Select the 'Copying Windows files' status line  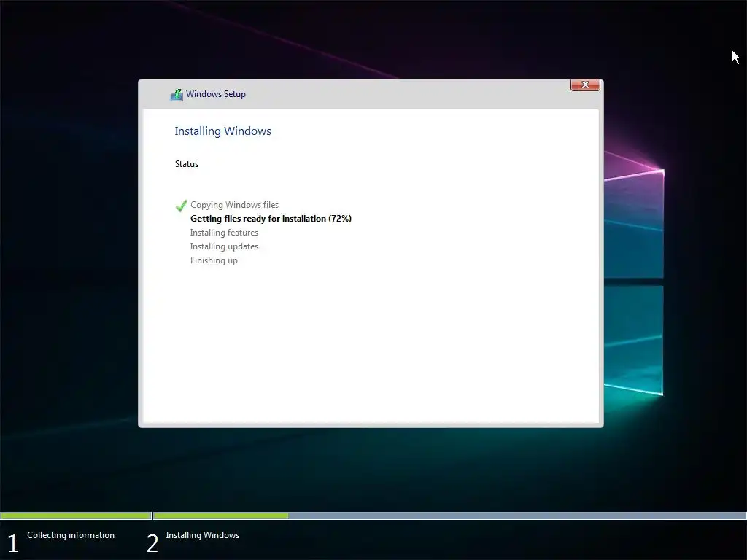[x=234, y=205]
